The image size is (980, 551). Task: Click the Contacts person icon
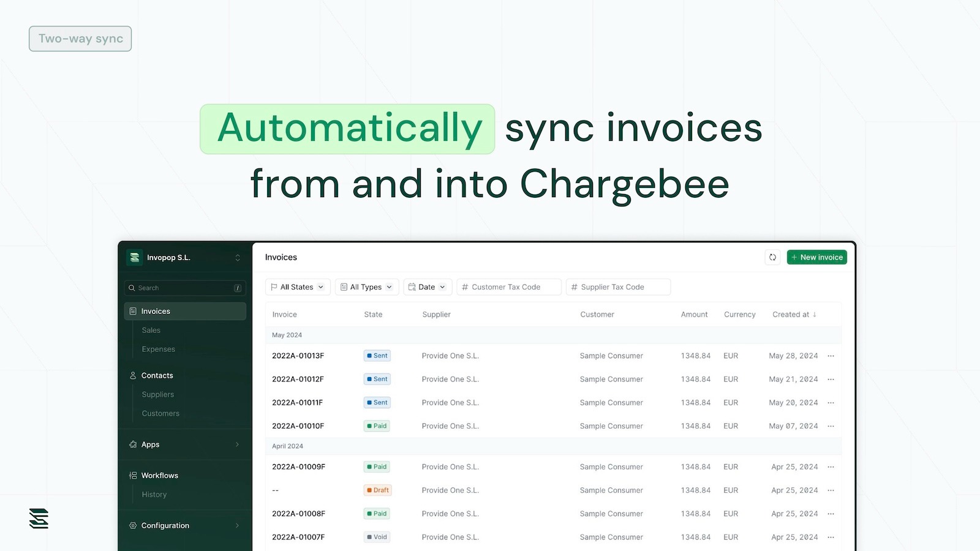[133, 376]
